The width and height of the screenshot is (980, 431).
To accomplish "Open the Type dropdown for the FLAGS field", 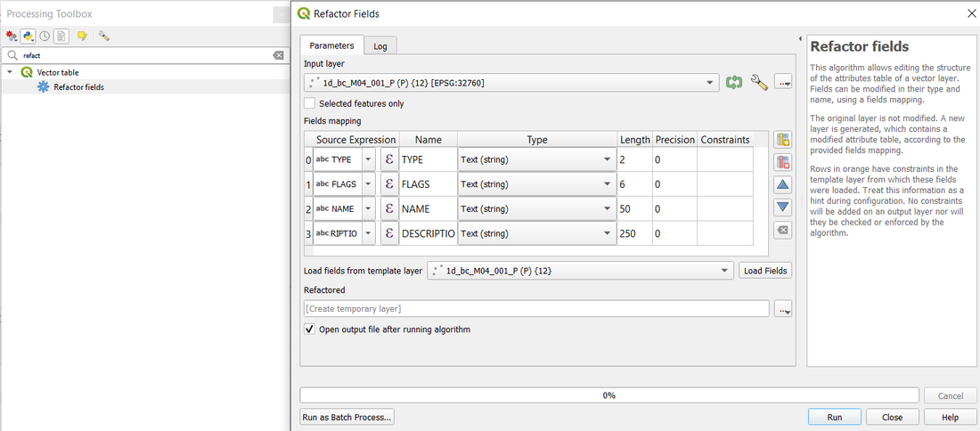I will coord(606,184).
